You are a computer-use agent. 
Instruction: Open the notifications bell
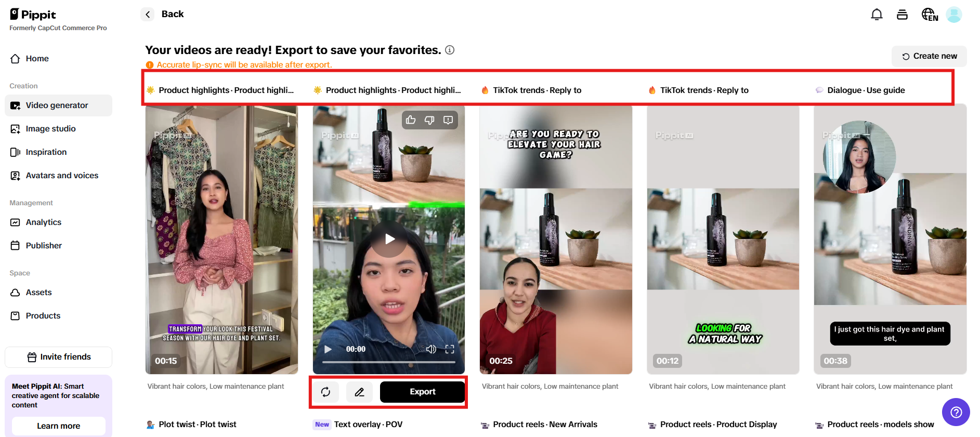pyautogui.click(x=877, y=15)
